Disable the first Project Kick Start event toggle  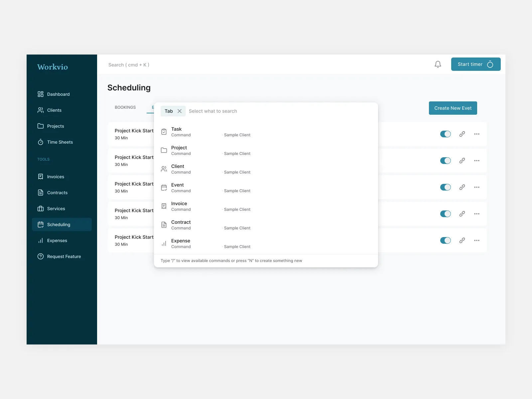point(446,134)
